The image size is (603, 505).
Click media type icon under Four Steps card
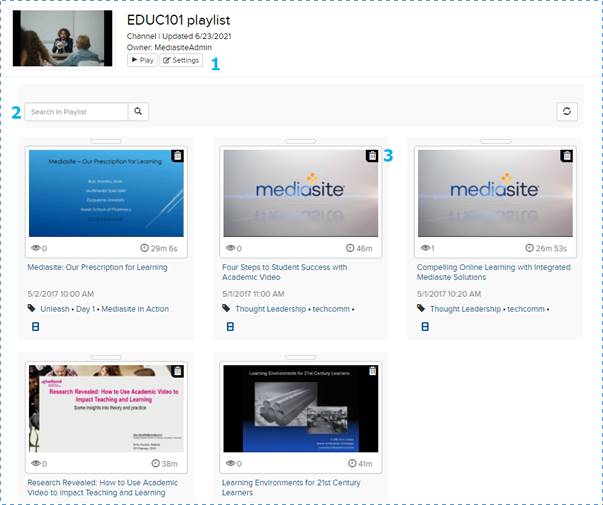pyautogui.click(x=230, y=327)
